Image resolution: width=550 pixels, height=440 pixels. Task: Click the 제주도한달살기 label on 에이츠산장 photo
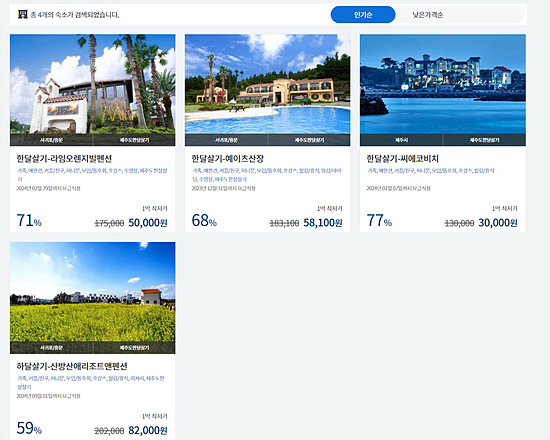click(309, 140)
